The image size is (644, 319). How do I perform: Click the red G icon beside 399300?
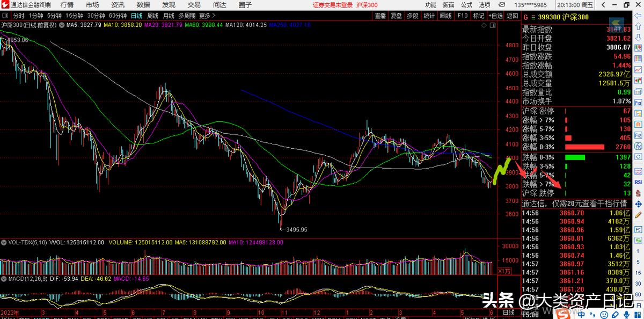525,17
